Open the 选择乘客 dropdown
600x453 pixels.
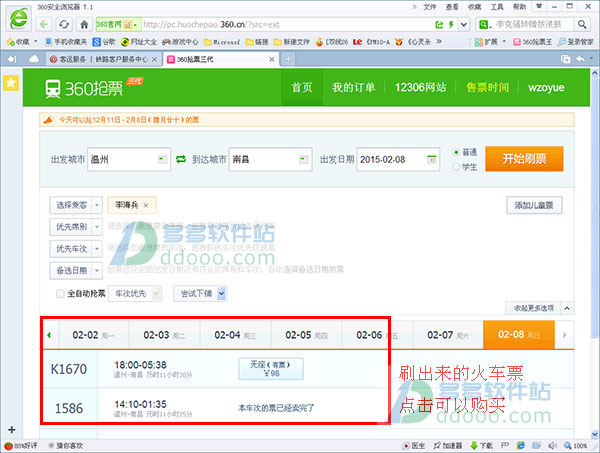(76, 205)
